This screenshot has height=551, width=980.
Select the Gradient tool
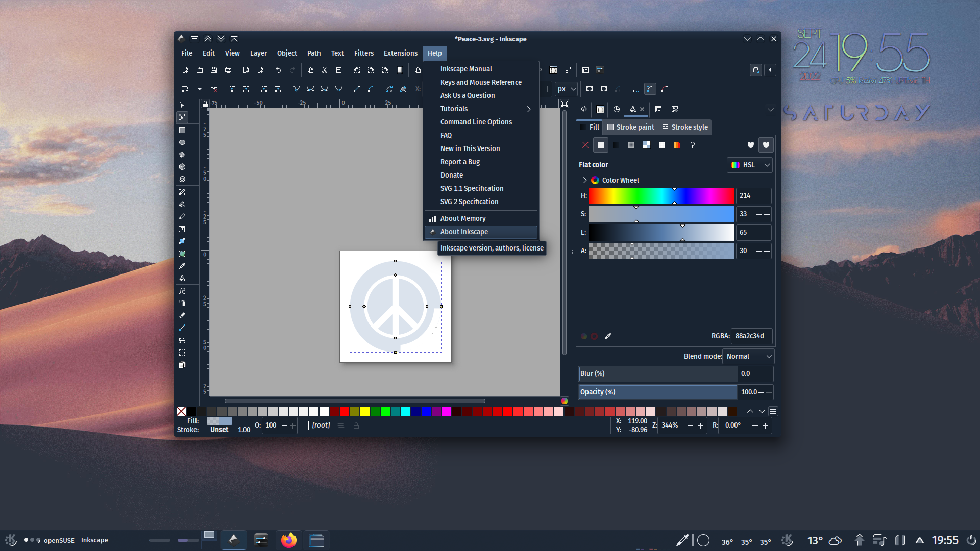coord(182,241)
